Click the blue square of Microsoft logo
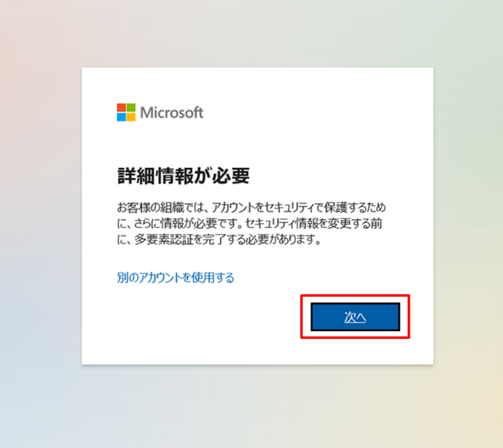 pyautogui.click(x=121, y=117)
